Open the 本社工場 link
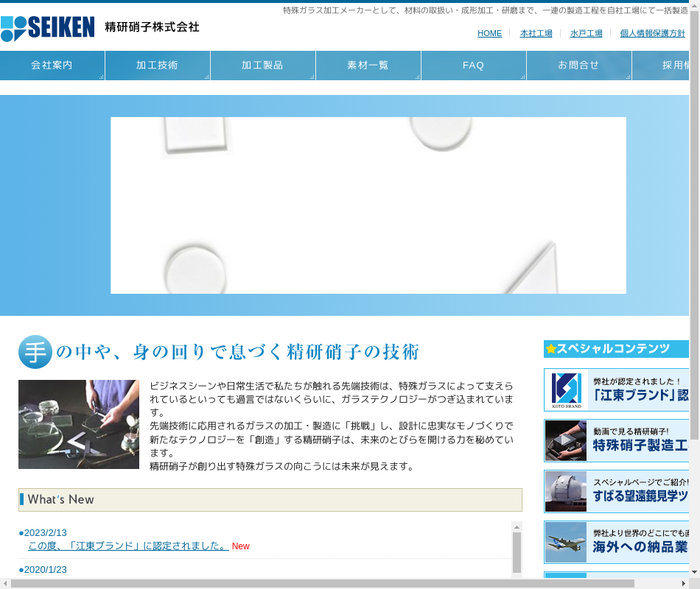 [536, 34]
